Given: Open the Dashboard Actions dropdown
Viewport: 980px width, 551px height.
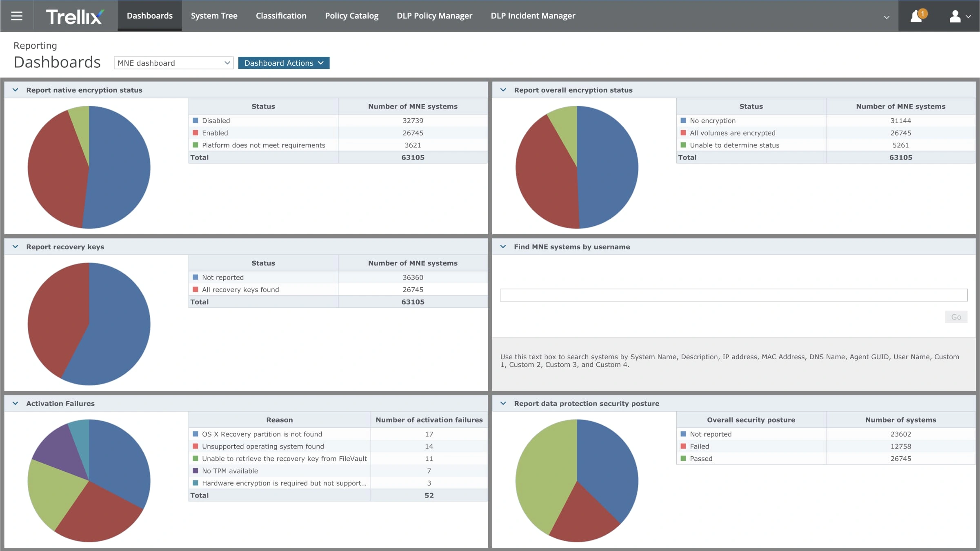Looking at the screenshot, I should click(x=284, y=63).
